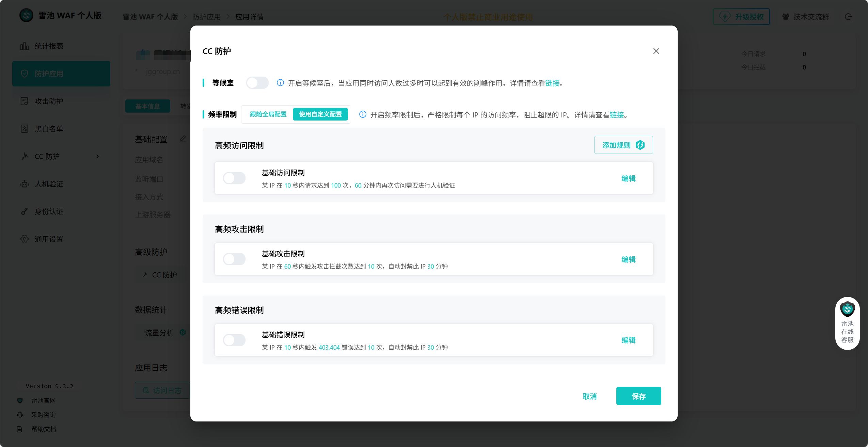Click the info icon beside 频率限制
This screenshot has height=447, width=868.
tap(363, 114)
